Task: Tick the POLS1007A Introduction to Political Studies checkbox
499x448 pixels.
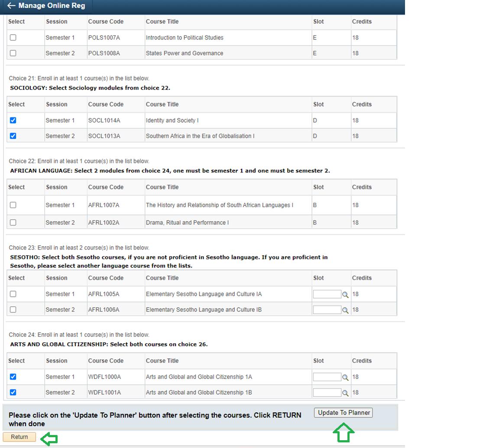Action: pos(13,38)
